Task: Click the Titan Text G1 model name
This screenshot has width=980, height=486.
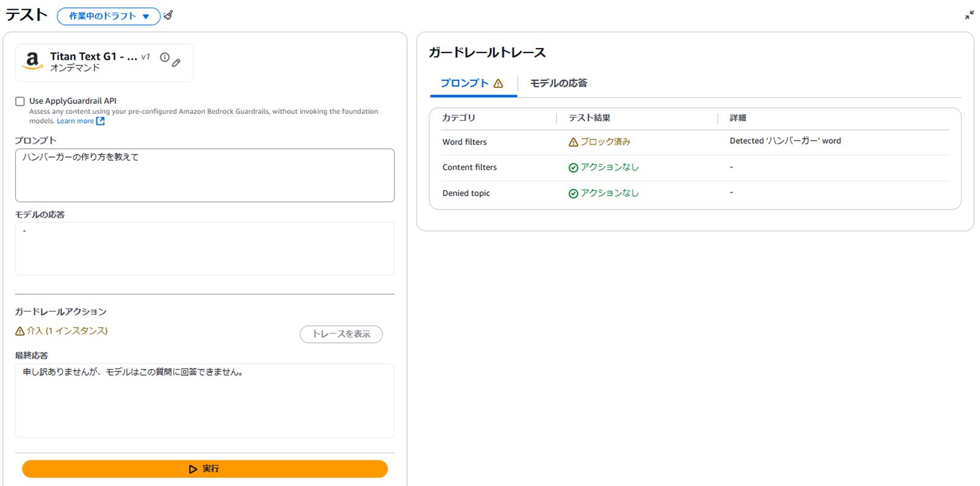Action: pos(93,56)
